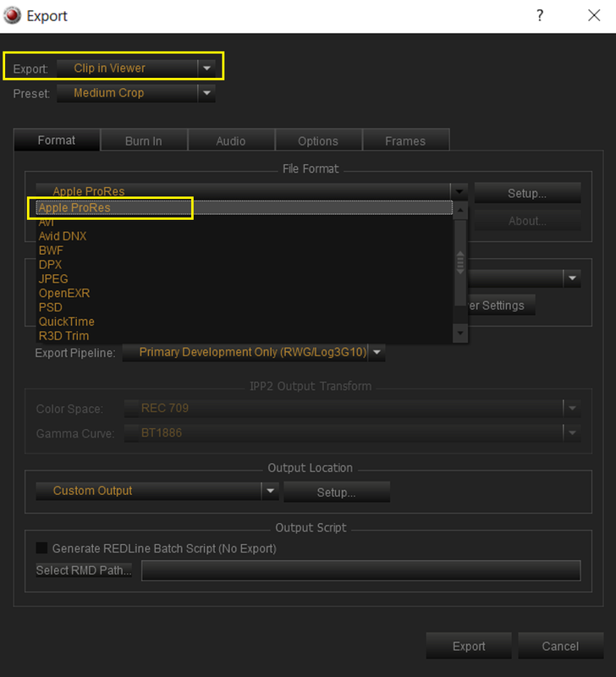Image resolution: width=616 pixels, height=677 pixels.
Task: Open the Export Pipeline dropdown
Action: click(x=254, y=352)
